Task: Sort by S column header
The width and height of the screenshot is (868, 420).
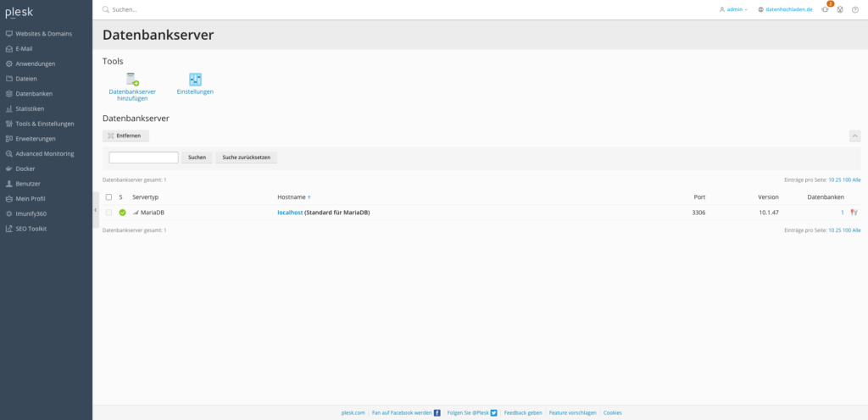Action: pos(120,197)
